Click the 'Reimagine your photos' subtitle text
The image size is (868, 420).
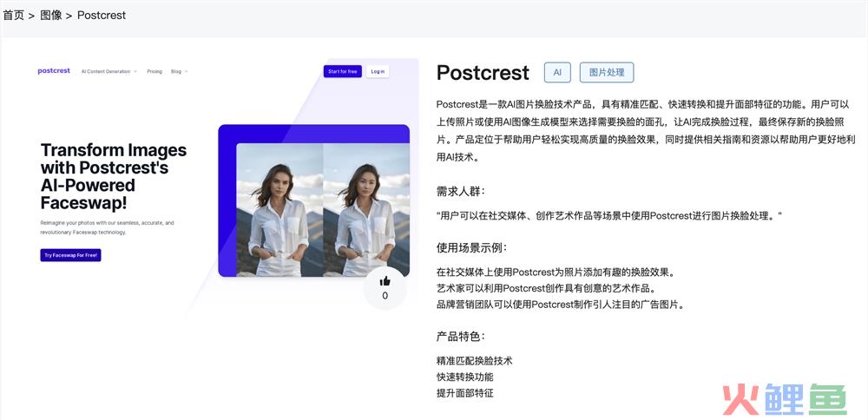(108, 227)
